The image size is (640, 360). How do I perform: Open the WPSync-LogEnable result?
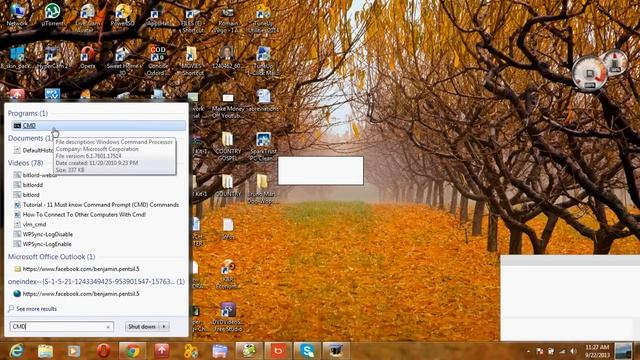42,244
